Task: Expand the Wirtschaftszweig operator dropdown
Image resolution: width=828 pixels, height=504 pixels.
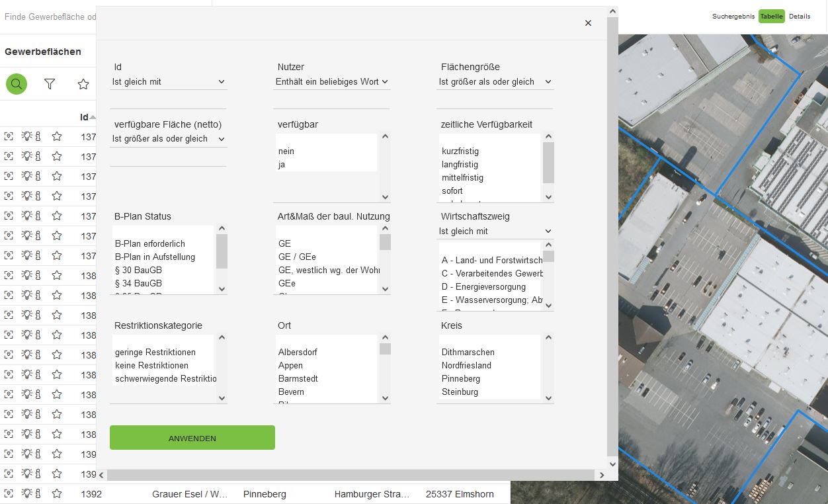Action: click(495, 231)
